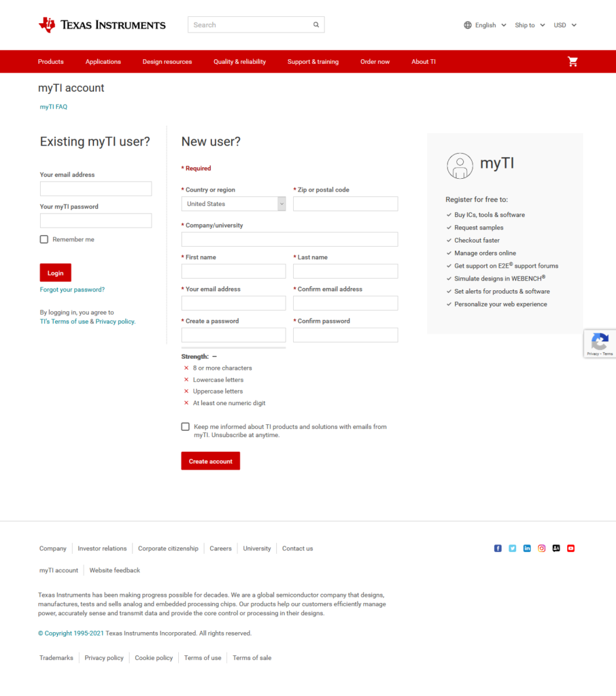Open TI's LinkedIn page icon
Viewport: 616px width, 696px height.
527,549
